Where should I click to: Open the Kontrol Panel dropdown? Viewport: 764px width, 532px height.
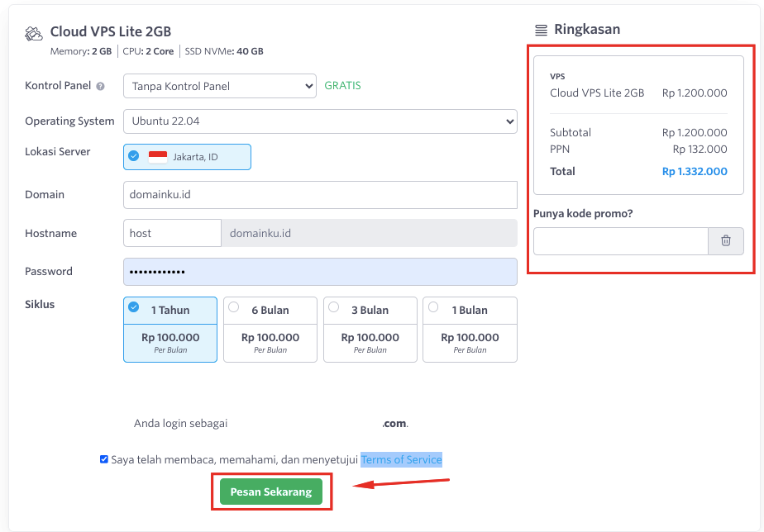[x=219, y=85]
